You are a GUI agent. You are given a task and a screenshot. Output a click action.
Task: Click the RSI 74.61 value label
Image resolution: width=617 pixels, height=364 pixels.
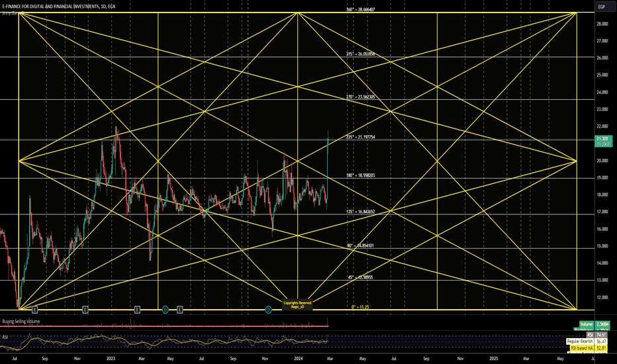[x=598, y=335]
